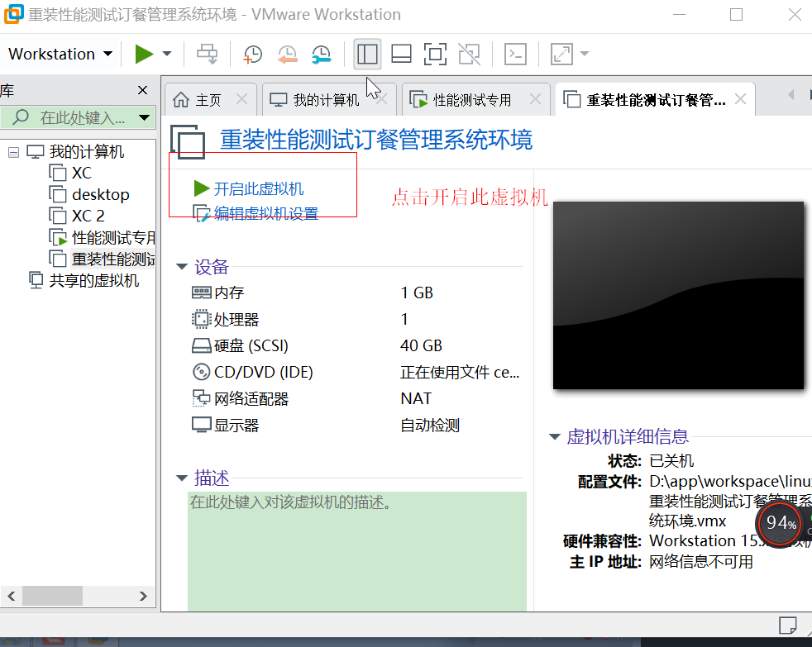The width and height of the screenshot is (812, 647).
Task: Click the CD/DVD disc icon
Action: tap(202, 372)
